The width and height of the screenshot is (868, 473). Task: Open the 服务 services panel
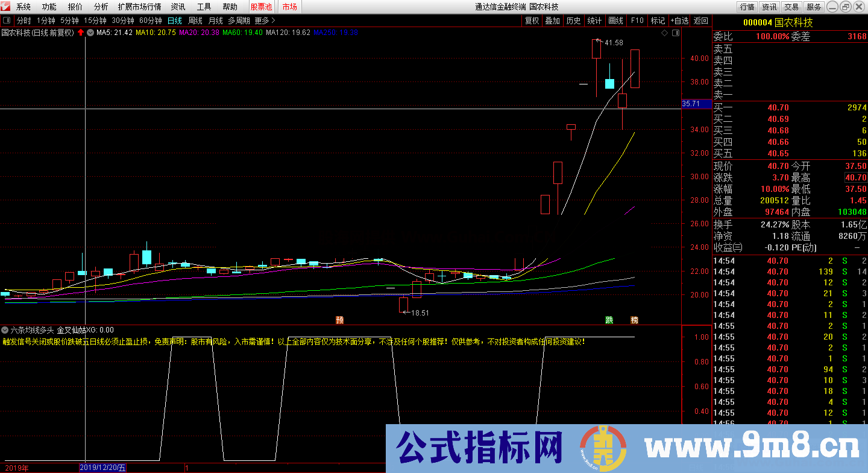[x=813, y=7]
